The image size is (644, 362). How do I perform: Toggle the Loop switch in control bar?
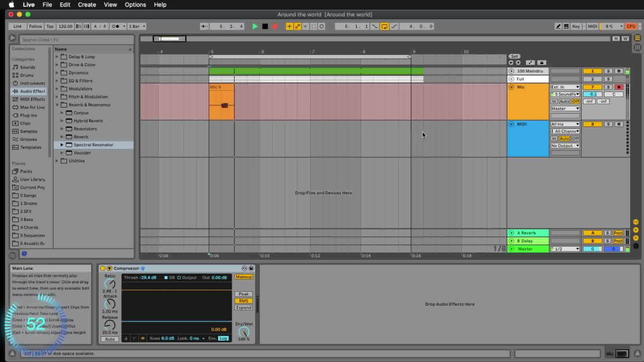(x=384, y=26)
